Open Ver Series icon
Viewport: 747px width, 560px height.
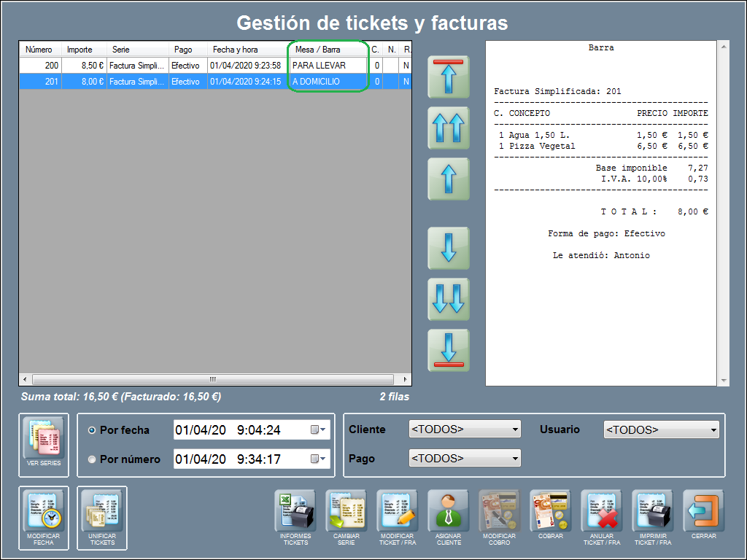pyautogui.click(x=44, y=439)
